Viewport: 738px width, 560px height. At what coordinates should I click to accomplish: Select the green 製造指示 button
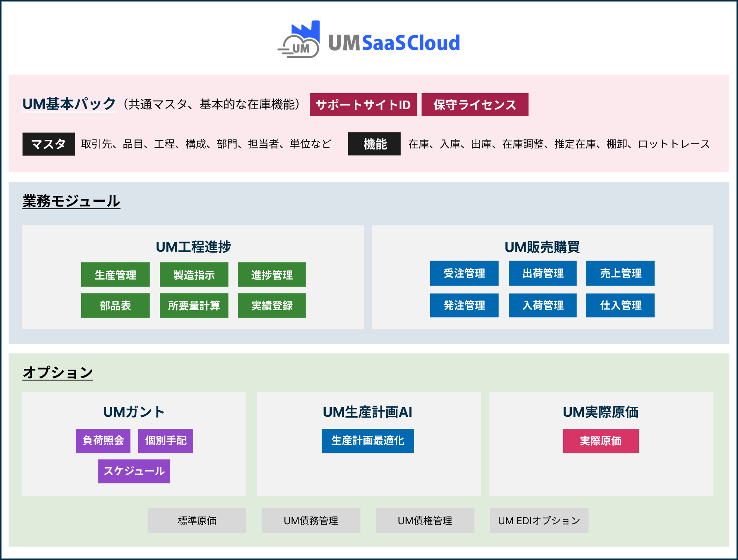pyautogui.click(x=194, y=274)
